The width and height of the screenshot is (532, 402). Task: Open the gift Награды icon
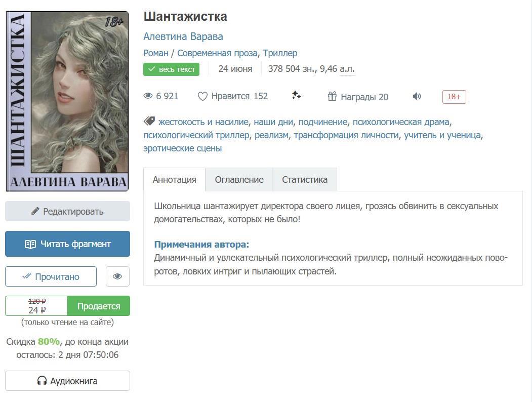pos(332,97)
